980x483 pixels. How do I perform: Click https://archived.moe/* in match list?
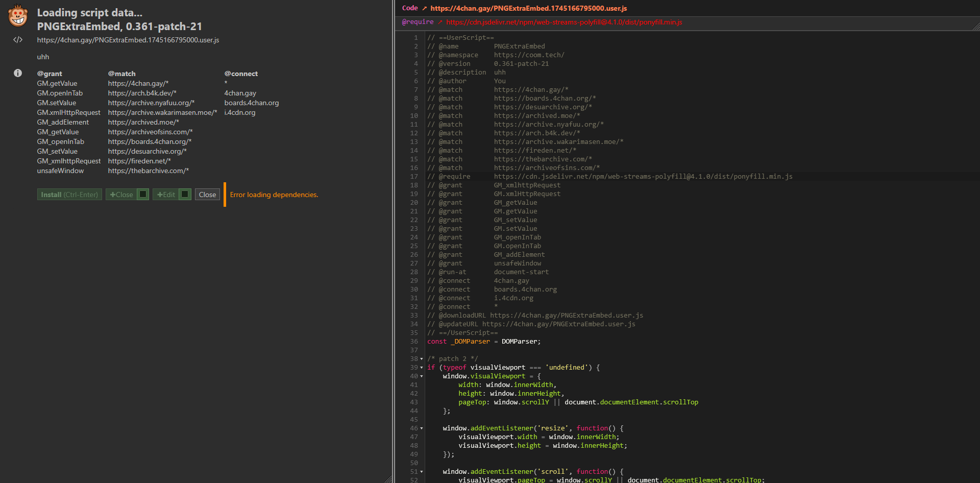point(143,122)
